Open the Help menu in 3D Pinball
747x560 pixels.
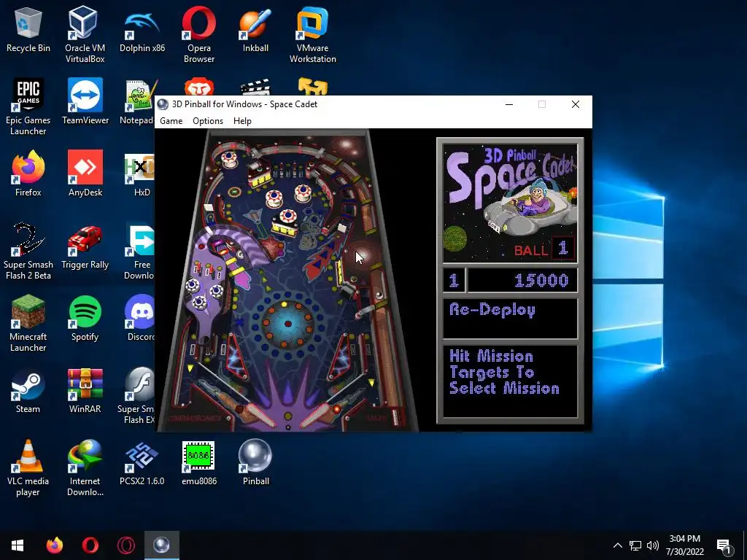(242, 121)
